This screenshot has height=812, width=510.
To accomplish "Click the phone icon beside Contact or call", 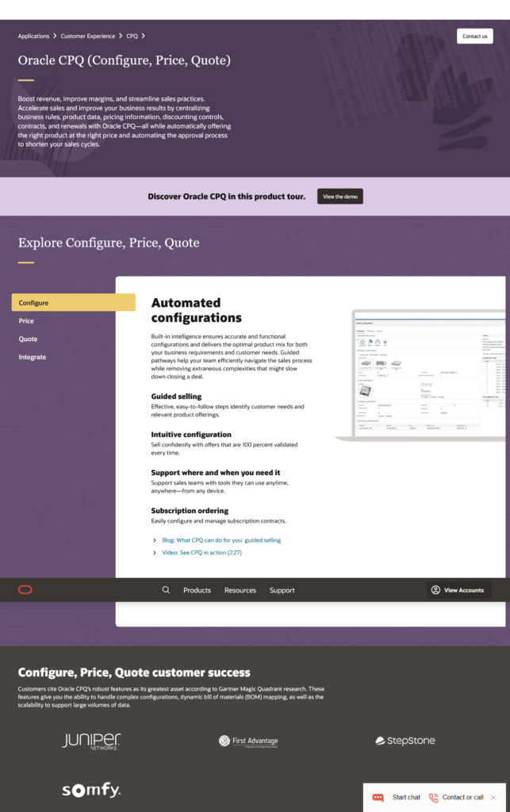I will click(x=434, y=798).
